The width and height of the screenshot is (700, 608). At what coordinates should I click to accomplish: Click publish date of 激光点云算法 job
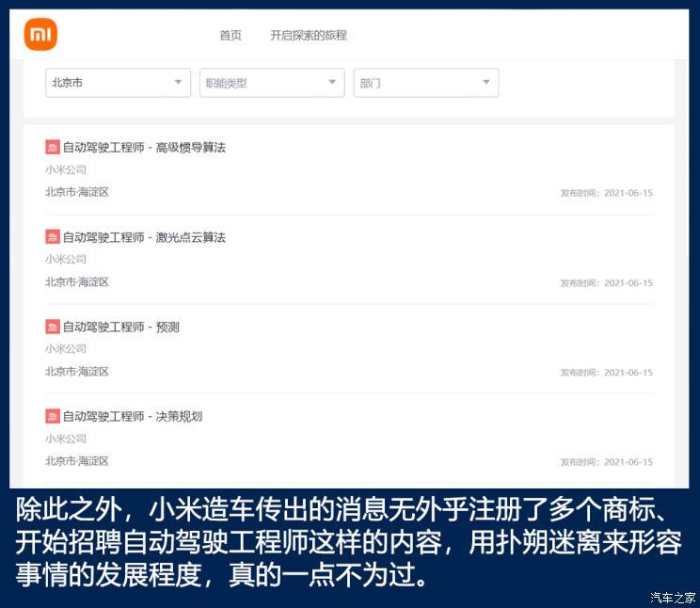[x=606, y=282]
